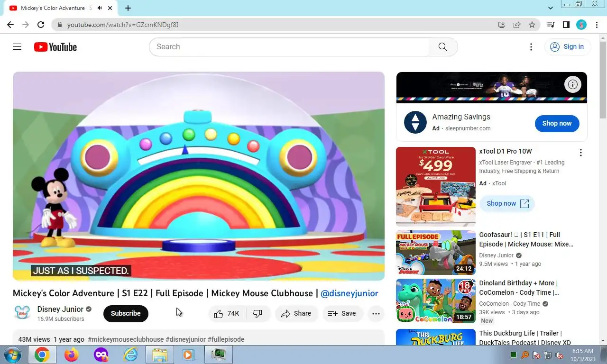Click Shop now on sleepnumber ad
The width and height of the screenshot is (607, 364).
click(557, 123)
